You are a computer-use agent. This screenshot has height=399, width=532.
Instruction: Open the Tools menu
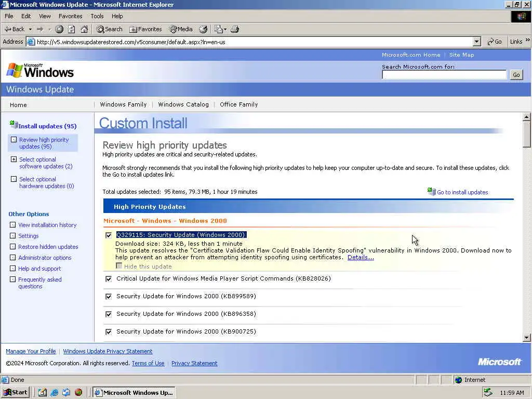[97, 16]
